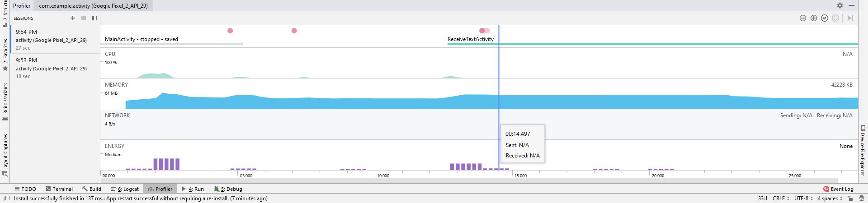
Task: Open line separator CRLF dropdown
Action: point(781,198)
